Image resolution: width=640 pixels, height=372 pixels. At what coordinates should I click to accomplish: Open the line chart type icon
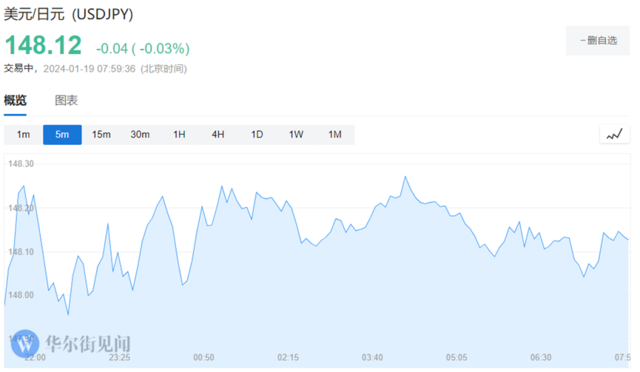tap(615, 134)
